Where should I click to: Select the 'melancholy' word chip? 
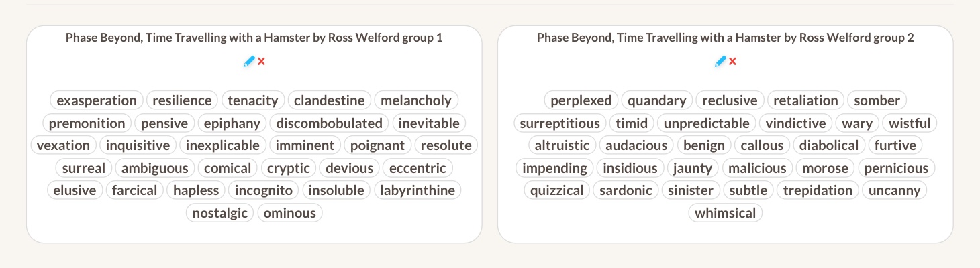tap(416, 100)
